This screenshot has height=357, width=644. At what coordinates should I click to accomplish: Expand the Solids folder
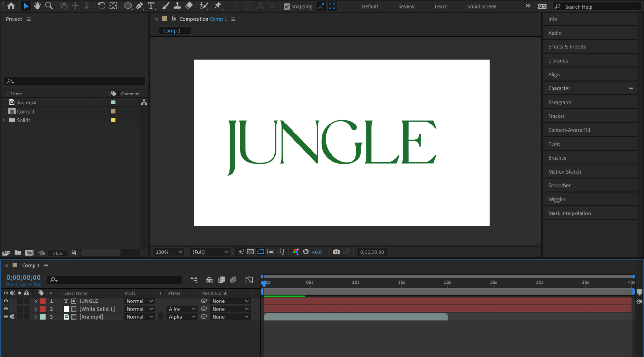point(4,120)
